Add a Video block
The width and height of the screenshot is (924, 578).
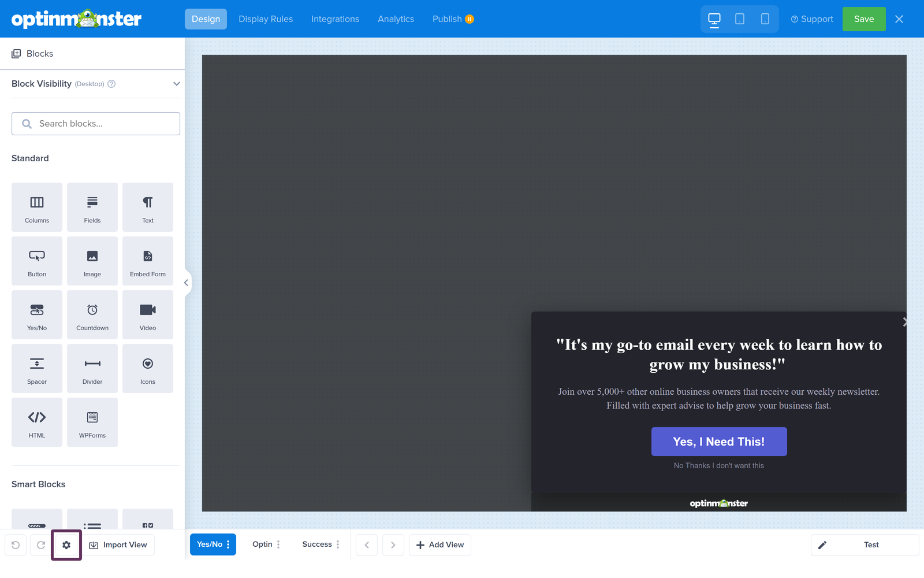(x=148, y=314)
